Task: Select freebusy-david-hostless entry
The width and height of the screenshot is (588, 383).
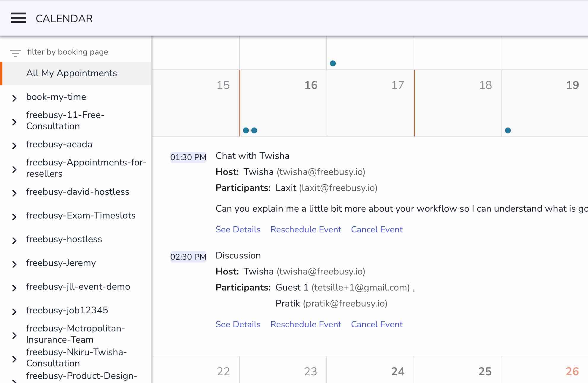Action: coord(78,192)
